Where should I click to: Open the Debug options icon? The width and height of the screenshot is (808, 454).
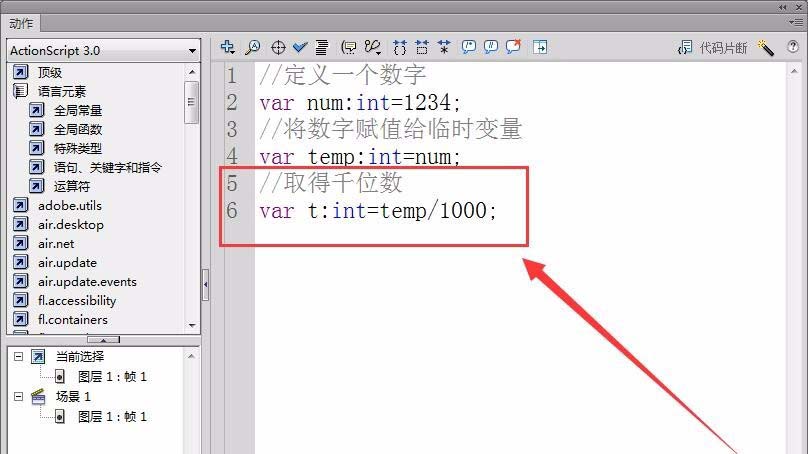pyautogui.click(x=373, y=47)
